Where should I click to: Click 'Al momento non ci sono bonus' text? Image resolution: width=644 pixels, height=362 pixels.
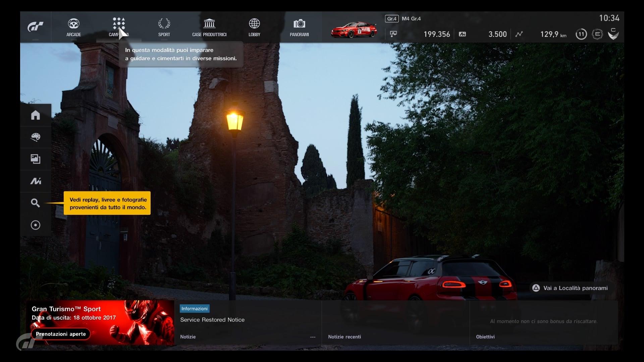(x=544, y=321)
